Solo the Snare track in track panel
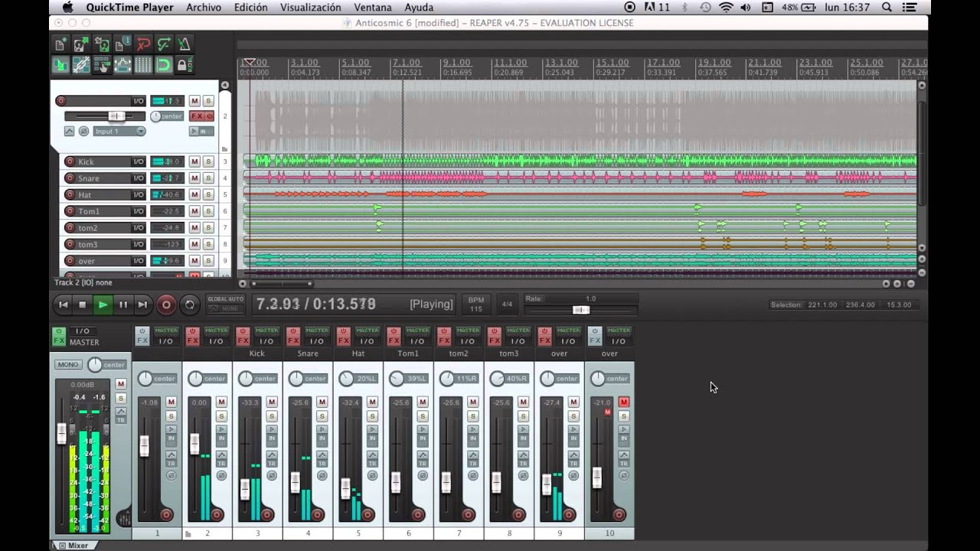 [207, 178]
